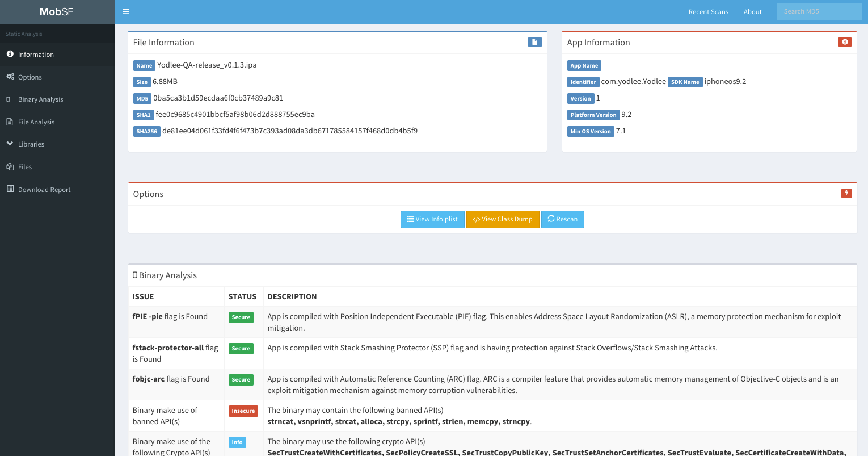Open the View Class Dump button

[x=503, y=219]
